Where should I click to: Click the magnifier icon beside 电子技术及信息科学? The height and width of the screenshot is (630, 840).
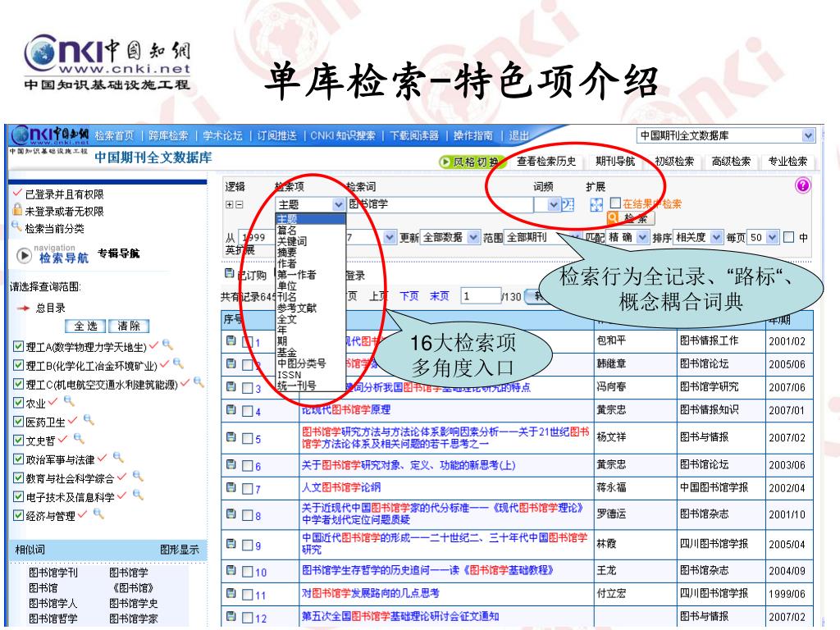(138, 495)
